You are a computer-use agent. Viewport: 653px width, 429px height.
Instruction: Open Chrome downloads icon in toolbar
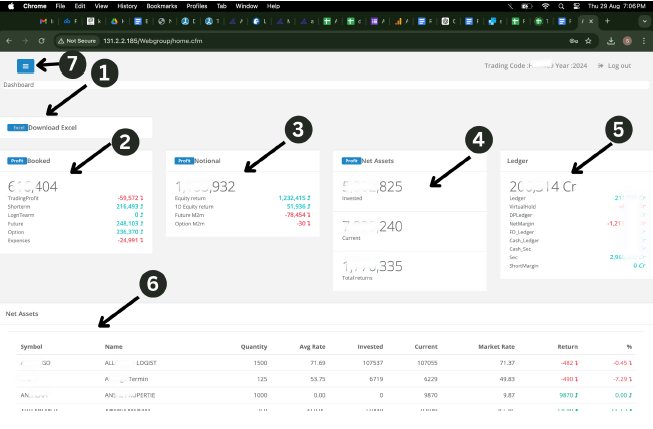click(x=609, y=40)
